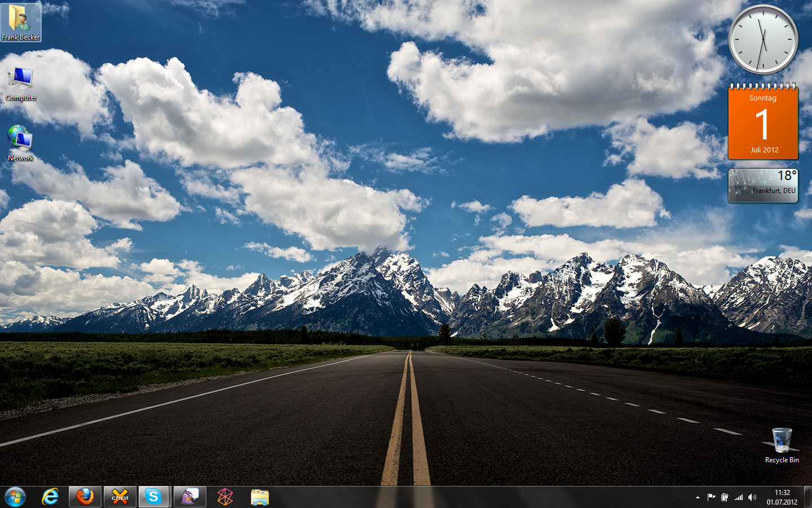Open Skype from the taskbar

(x=153, y=497)
